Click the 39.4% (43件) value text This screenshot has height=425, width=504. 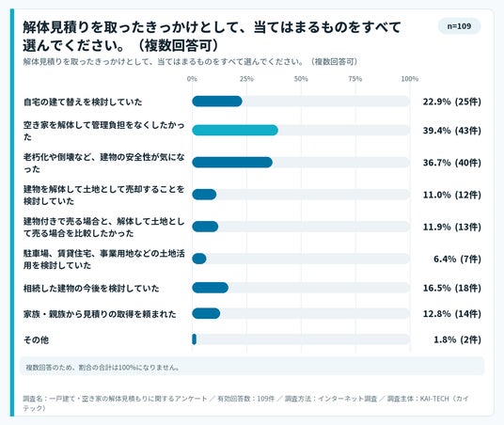tap(451, 131)
